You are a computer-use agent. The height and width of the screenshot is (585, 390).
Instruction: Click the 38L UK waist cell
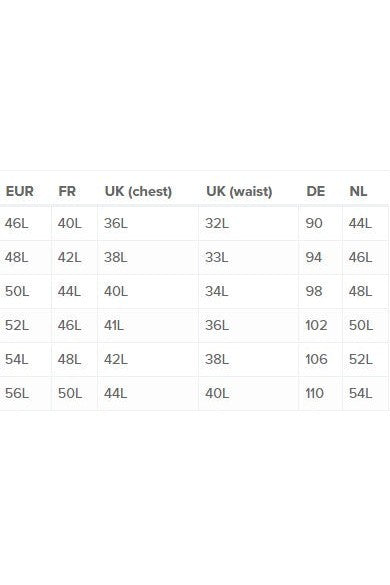pyautogui.click(x=217, y=359)
